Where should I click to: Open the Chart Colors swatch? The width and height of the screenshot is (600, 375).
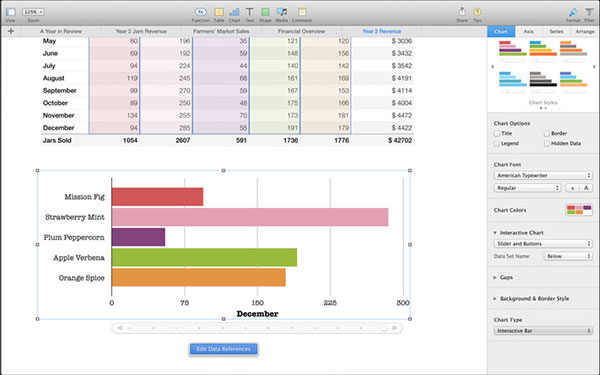pos(579,210)
